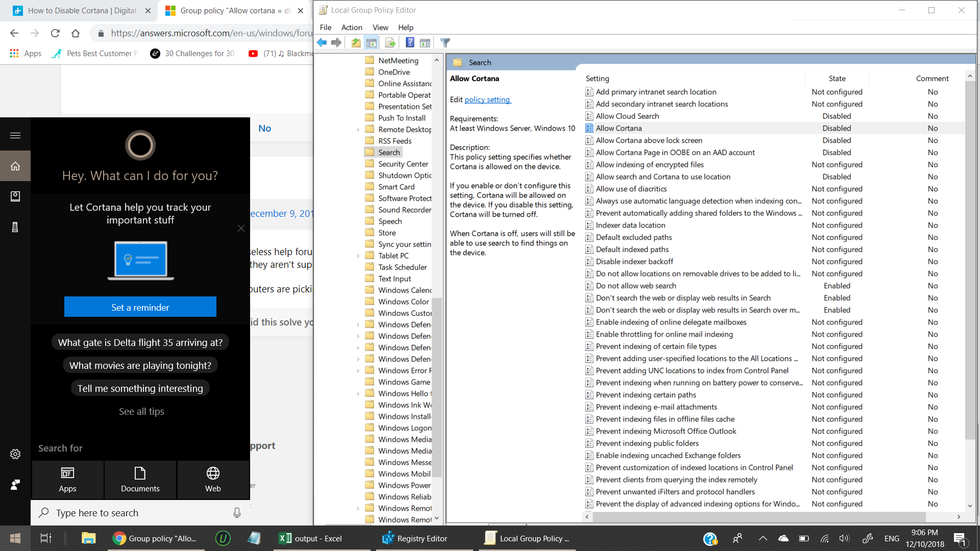Open the File menu
The width and height of the screenshot is (980, 551).
click(325, 28)
